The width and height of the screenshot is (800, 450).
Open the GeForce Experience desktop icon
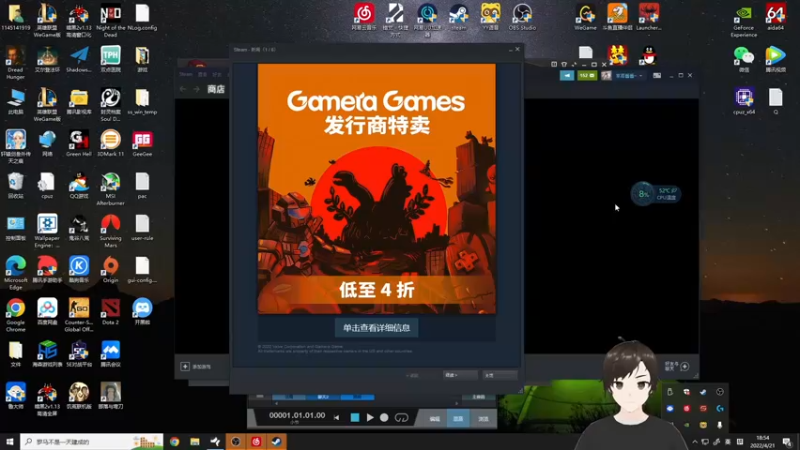pos(743,21)
